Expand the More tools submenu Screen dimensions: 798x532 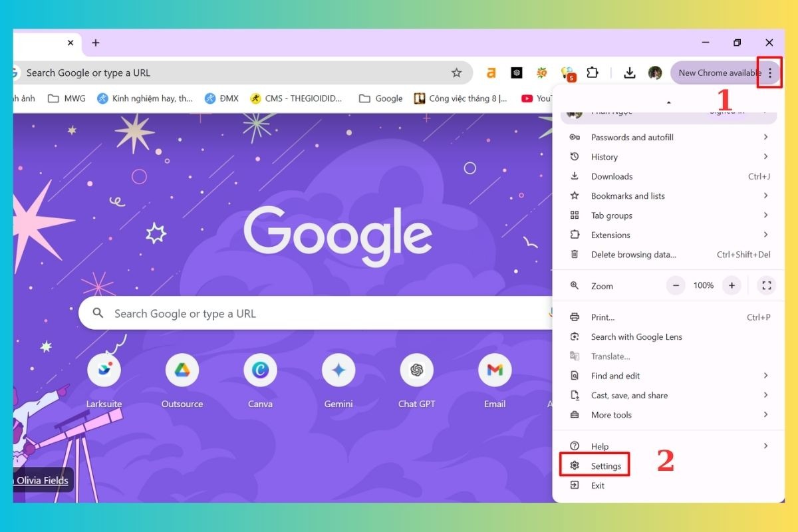pyautogui.click(x=668, y=415)
